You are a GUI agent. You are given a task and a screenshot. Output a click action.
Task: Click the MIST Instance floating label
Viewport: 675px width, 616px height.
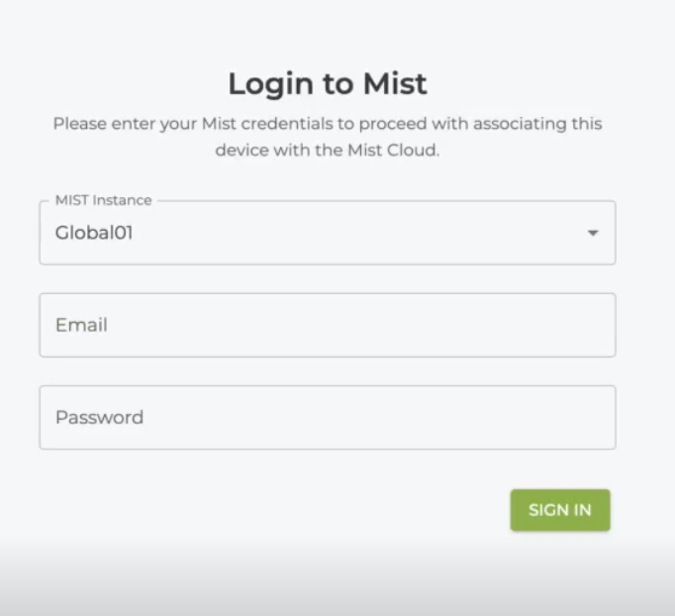[x=103, y=200]
